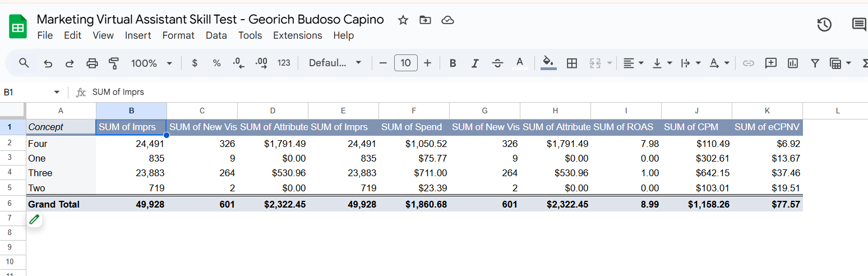The image size is (868, 276).
Task: Format as currency button
Action: point(195,63)
